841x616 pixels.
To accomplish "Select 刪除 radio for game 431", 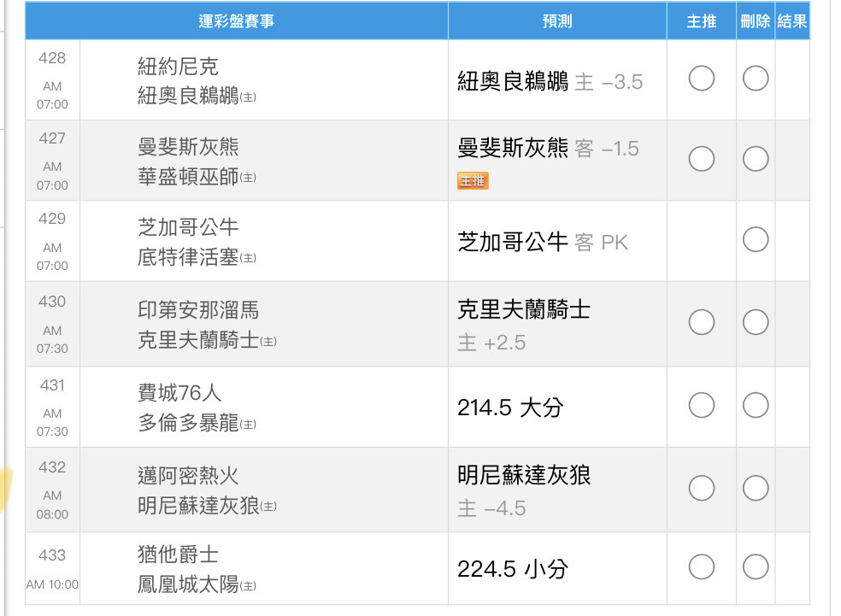I will (756, 405).
